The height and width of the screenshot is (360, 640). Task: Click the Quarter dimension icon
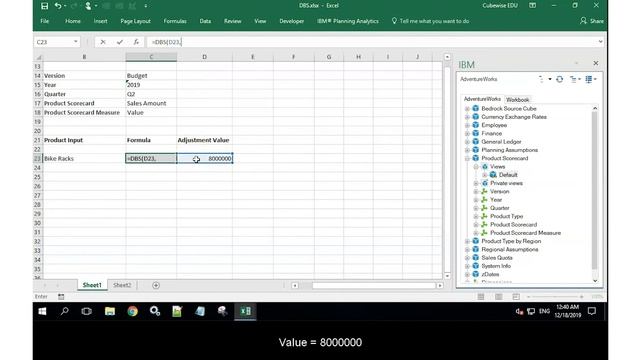coord(484,208)
